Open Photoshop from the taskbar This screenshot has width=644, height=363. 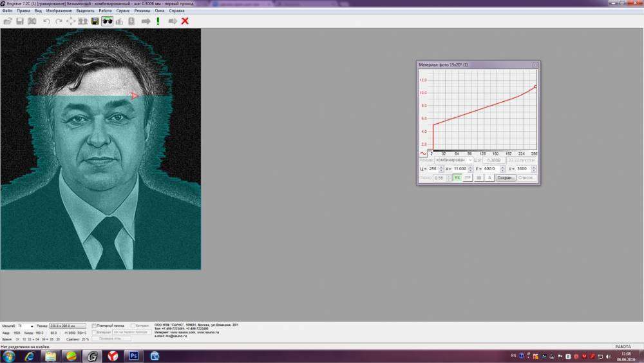coord(133,356)
